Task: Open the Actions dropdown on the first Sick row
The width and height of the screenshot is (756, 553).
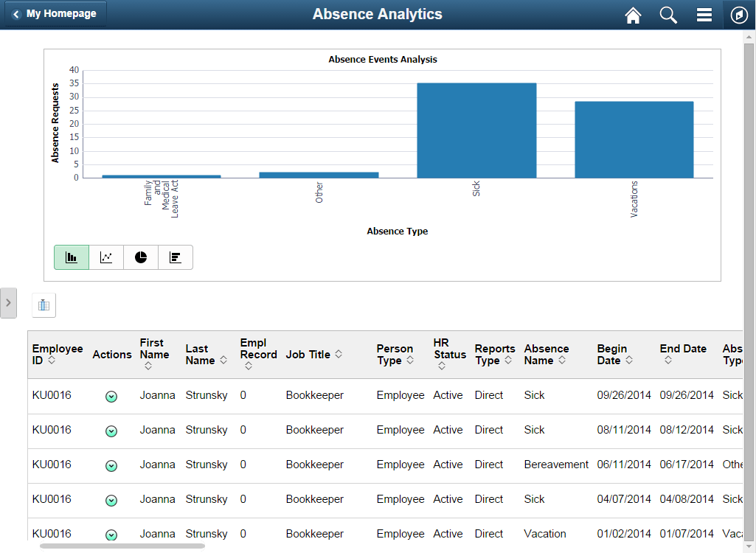Action: click(x=111, y=396)
